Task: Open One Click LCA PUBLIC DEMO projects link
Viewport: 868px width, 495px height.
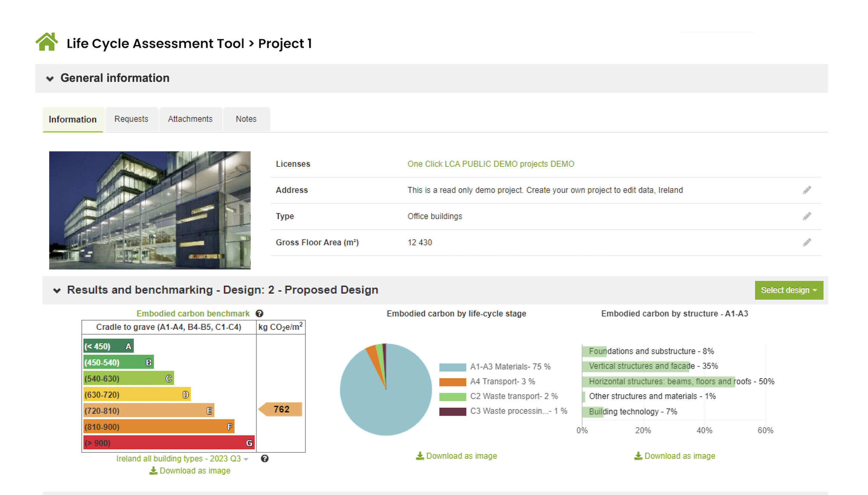Action: point(491,164)
